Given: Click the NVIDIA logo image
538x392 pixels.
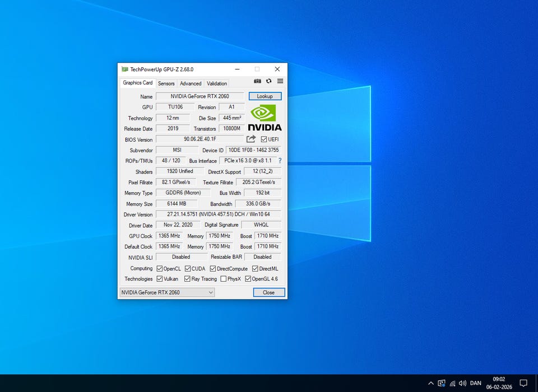Looking at the screenshot, I should coord(265,118).
